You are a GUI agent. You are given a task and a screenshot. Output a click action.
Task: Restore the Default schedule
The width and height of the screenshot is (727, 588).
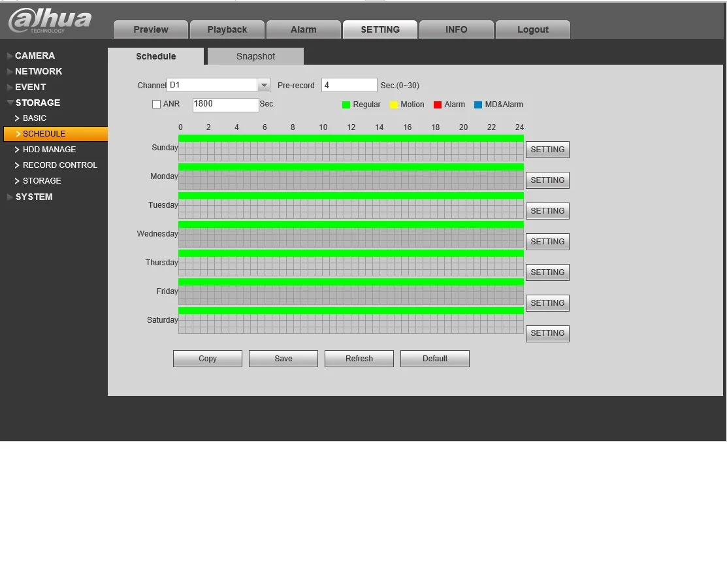coord(435,359)
